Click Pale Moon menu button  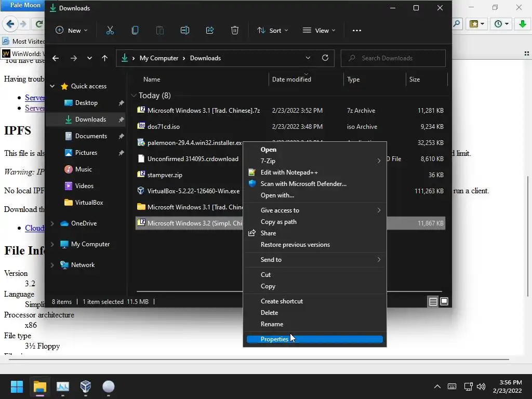[22, 5]
